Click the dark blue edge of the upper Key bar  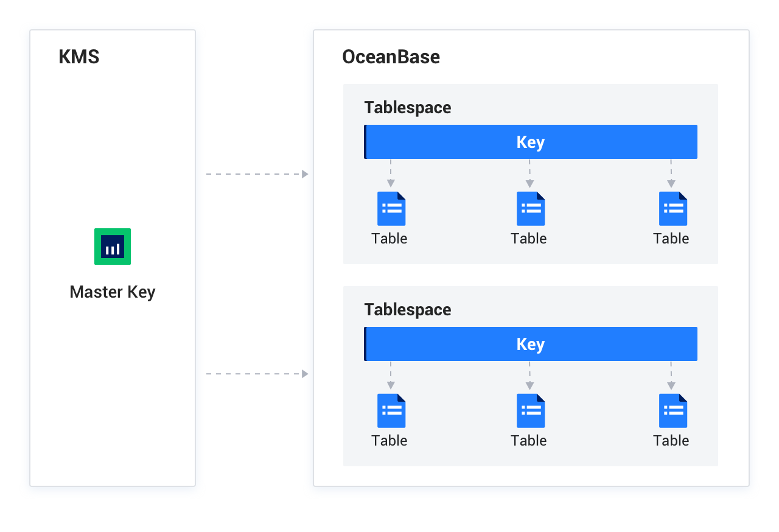click(x=365, y=142)
